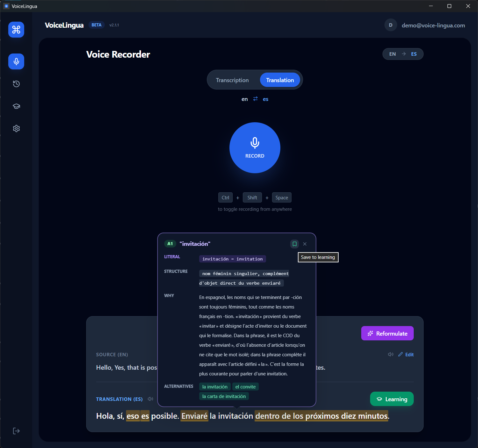Click the logout icon in the sidebar
The width and height of the screenshot is (478, 448).
tap(16, 431)
